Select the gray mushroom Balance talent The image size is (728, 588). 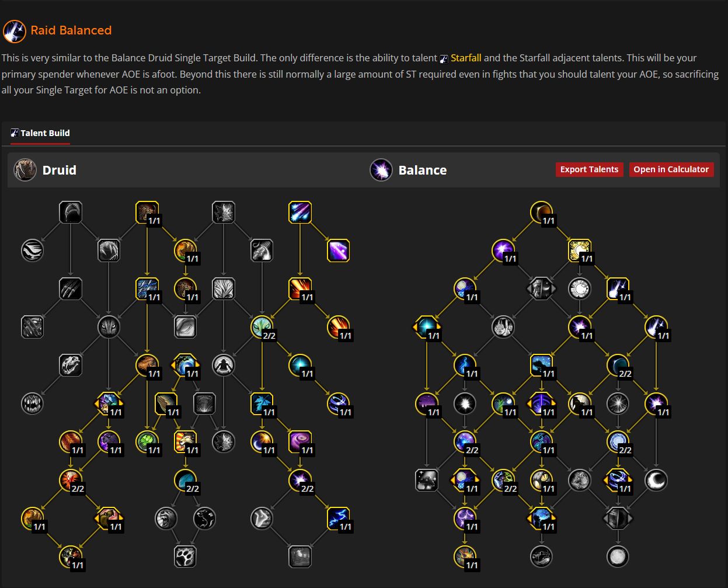point(427,480)
